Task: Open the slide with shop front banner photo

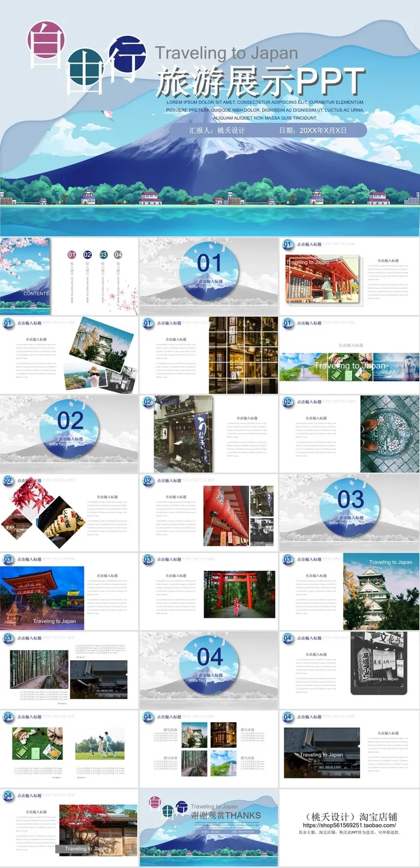Action: (x=209, y=433)
